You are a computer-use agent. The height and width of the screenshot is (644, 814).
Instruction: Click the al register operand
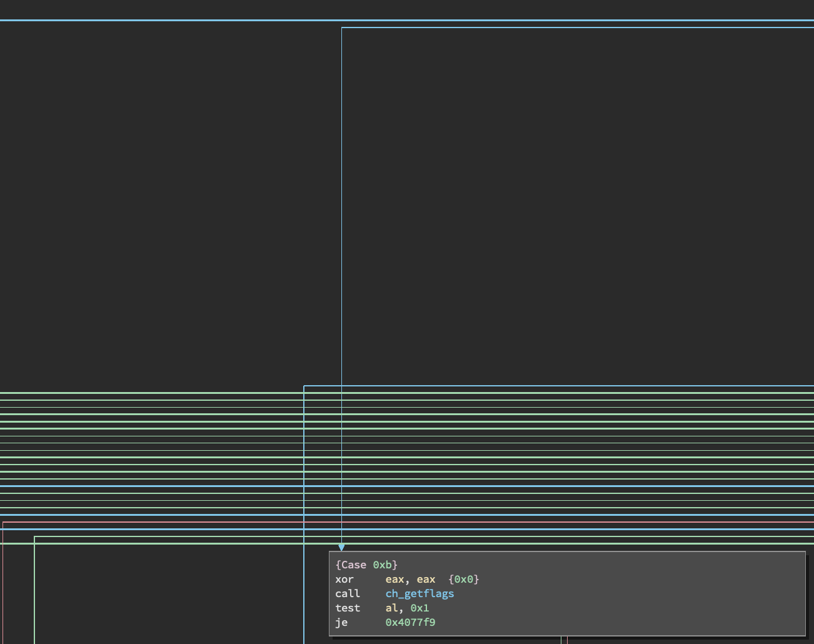391,608
